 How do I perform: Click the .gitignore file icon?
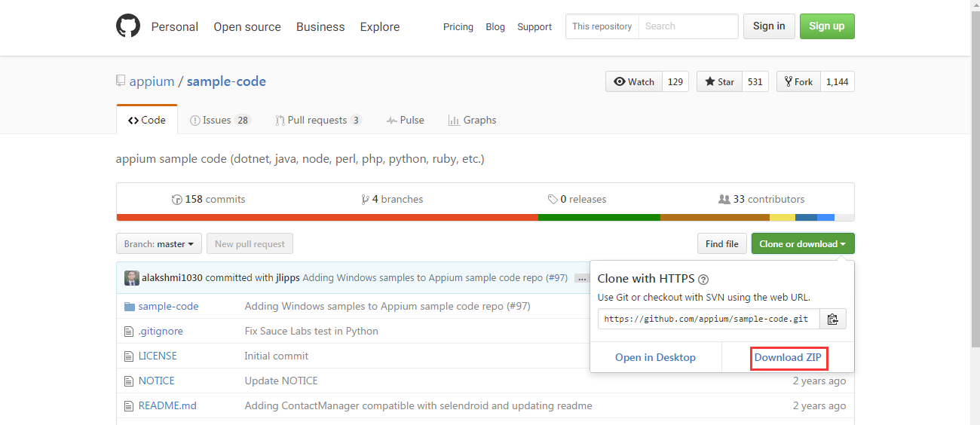click(x=129, y=332)
